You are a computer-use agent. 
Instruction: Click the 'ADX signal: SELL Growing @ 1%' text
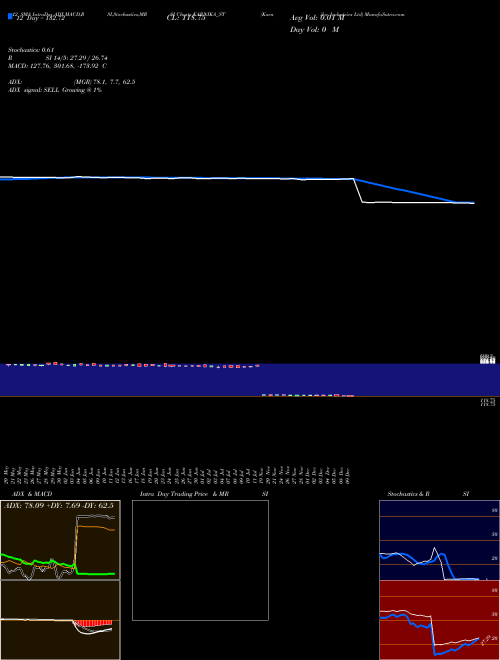(x=55, y=90)
